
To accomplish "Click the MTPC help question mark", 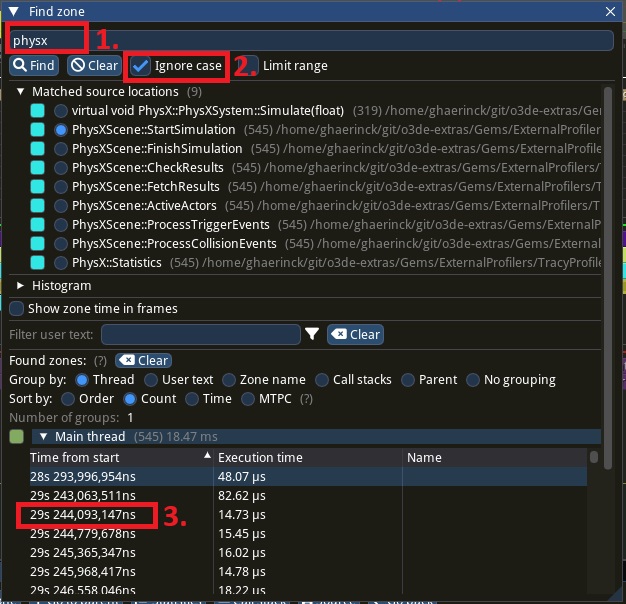I will point(306,399).
